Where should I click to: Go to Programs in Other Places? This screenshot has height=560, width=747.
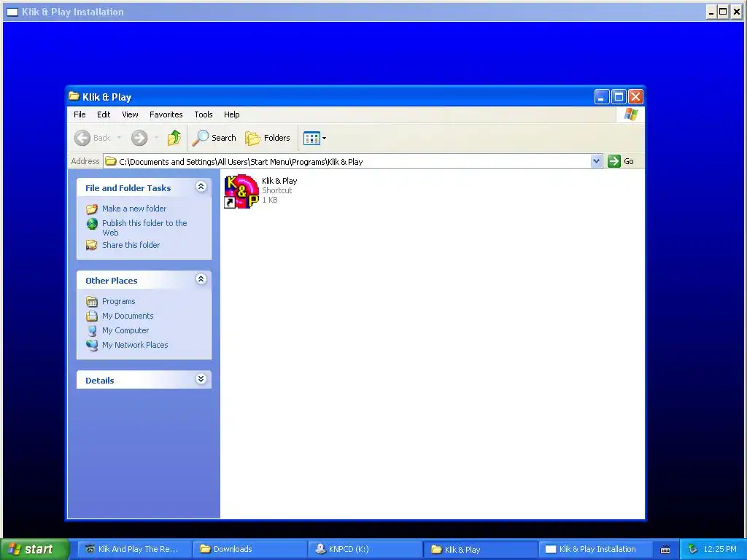pyautogui.click(x=119, y=301)
